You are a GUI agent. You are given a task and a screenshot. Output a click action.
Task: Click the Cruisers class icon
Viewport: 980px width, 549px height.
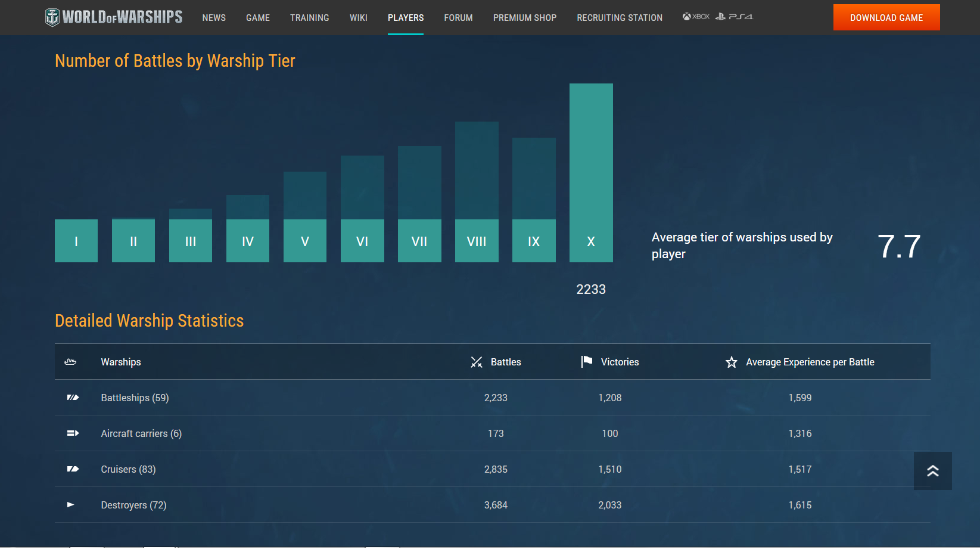[73, 469]
